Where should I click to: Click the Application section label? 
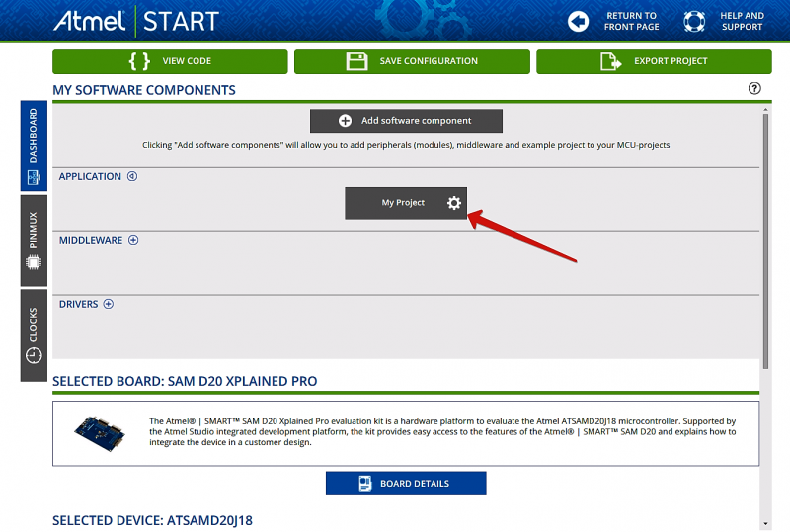coord(90,176)
